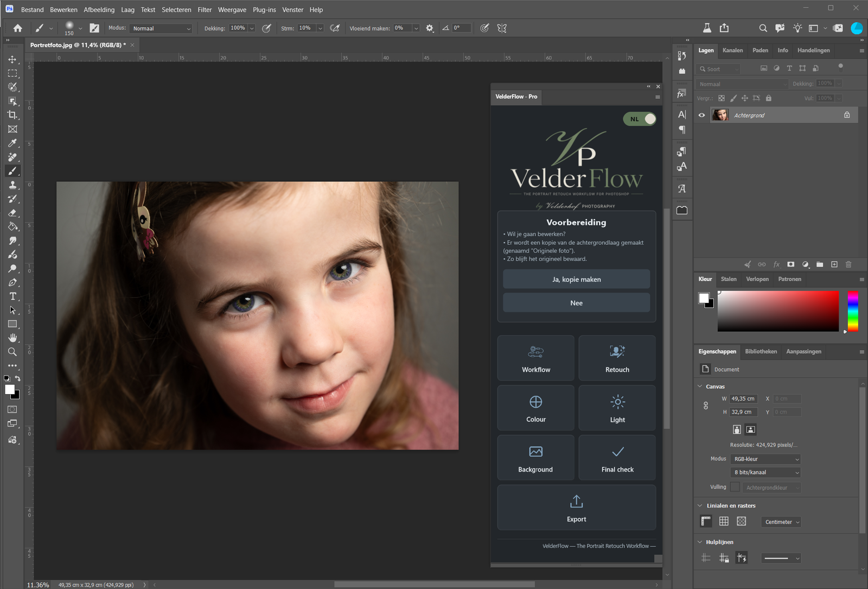Open the Dekking opacity dropdown arrow
Viewport: 868px width, 589px height.
pyautogui.click(x=252, y=28)
